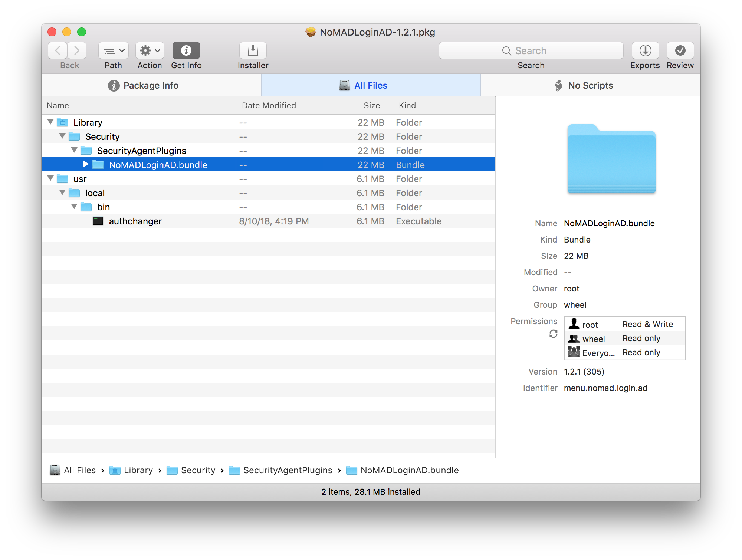
Task: Click the package icon in title bar
Action: click(x=311, y=32)
